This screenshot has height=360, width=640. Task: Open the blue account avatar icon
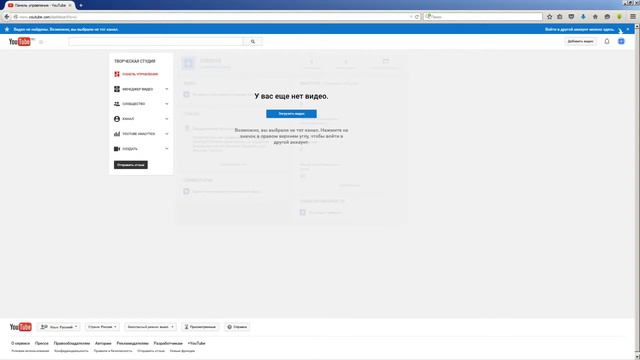pos(621,41)
